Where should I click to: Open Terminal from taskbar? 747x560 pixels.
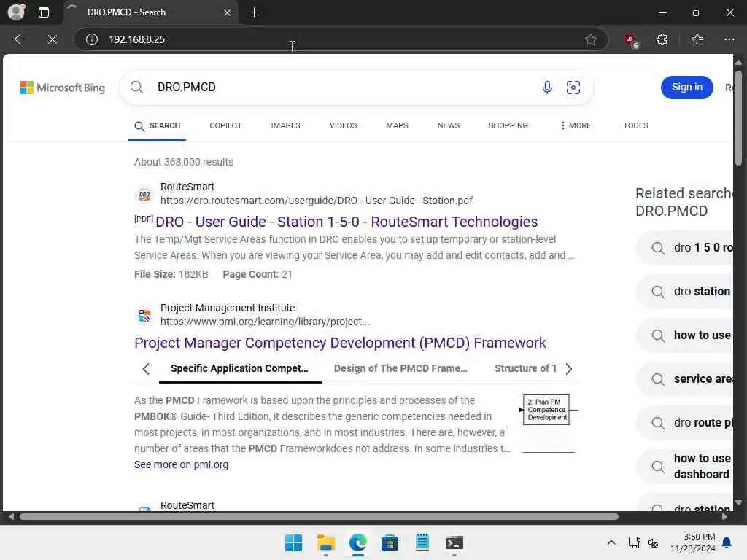click(x=454, y=542)
